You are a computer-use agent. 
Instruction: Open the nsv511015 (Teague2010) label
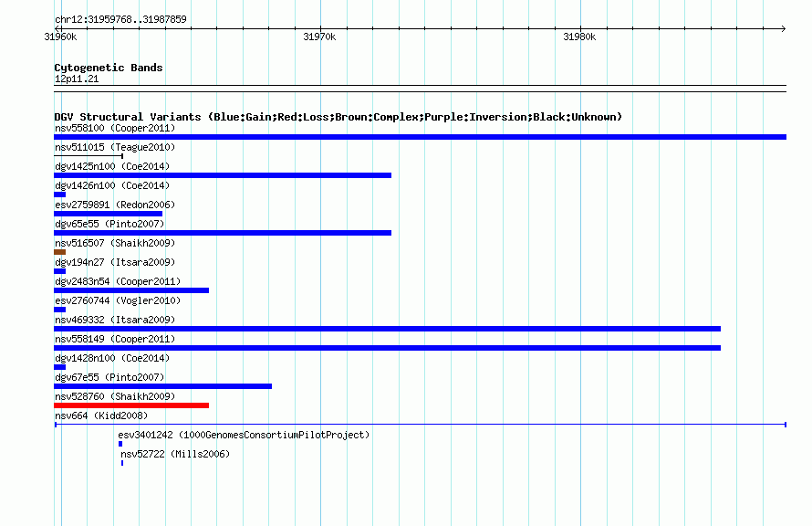click(115, 147)
